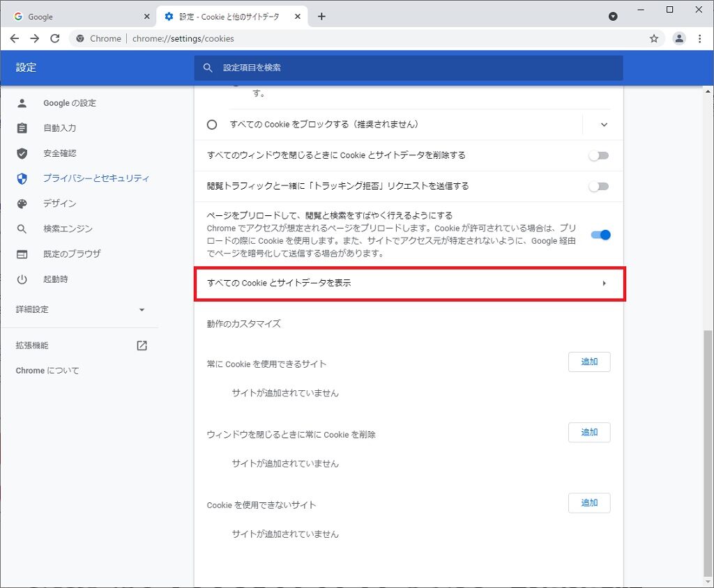Screen dimensions: 714x588
Task: Open すべての Cookie とサイトデータを表示 row
Action: [x=409, y=283]
